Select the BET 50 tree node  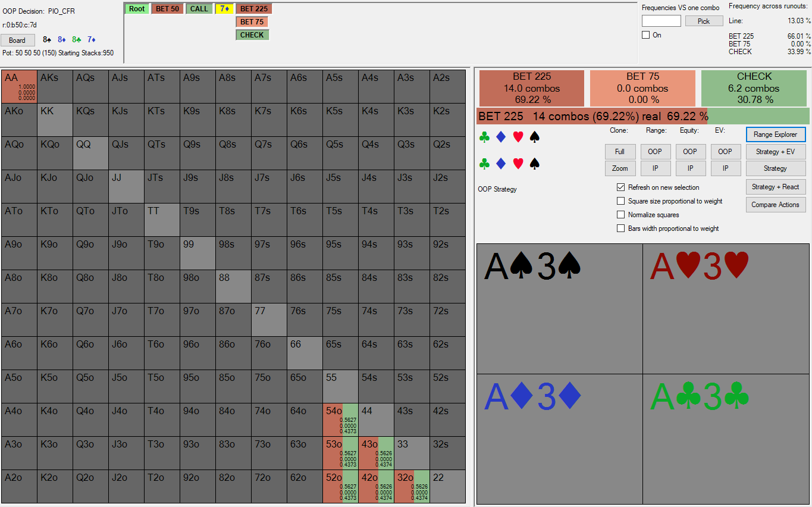point(167,9)
